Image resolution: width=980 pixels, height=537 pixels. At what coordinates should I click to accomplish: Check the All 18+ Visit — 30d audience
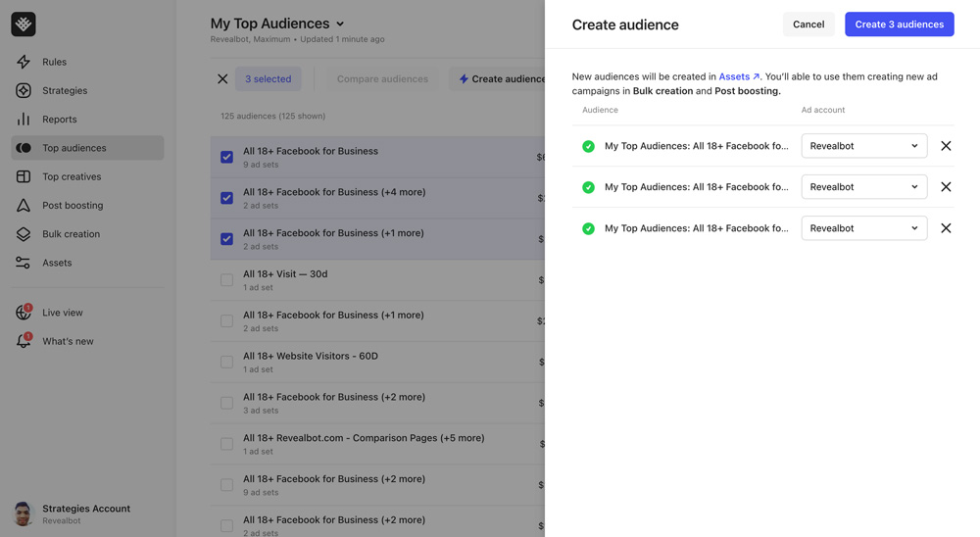[226, 280]
